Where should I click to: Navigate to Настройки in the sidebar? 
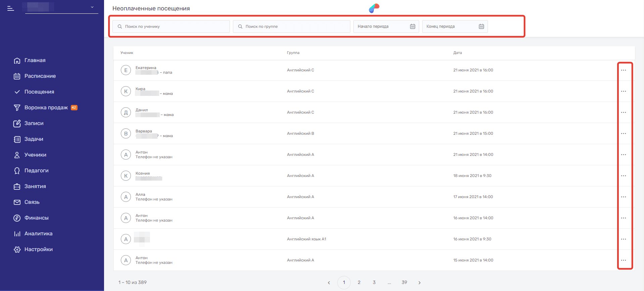(38, 249)
